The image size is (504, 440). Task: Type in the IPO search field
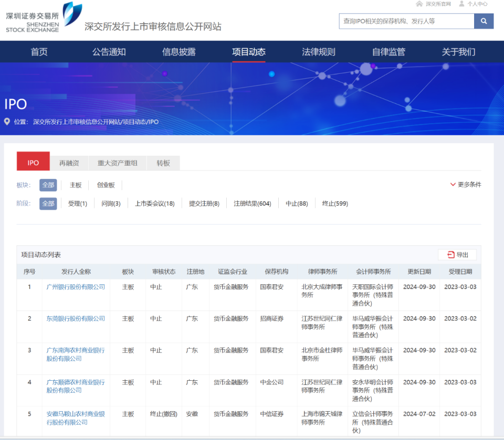point(406,21)
